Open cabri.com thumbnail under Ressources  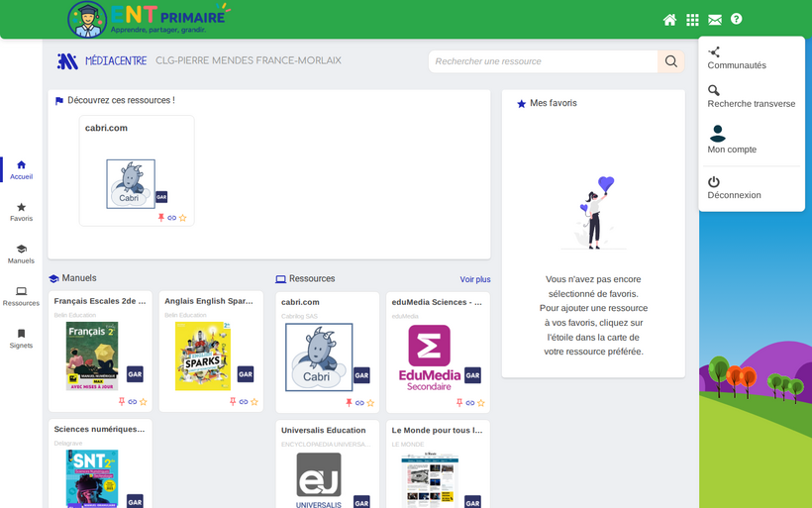point(319,357)
